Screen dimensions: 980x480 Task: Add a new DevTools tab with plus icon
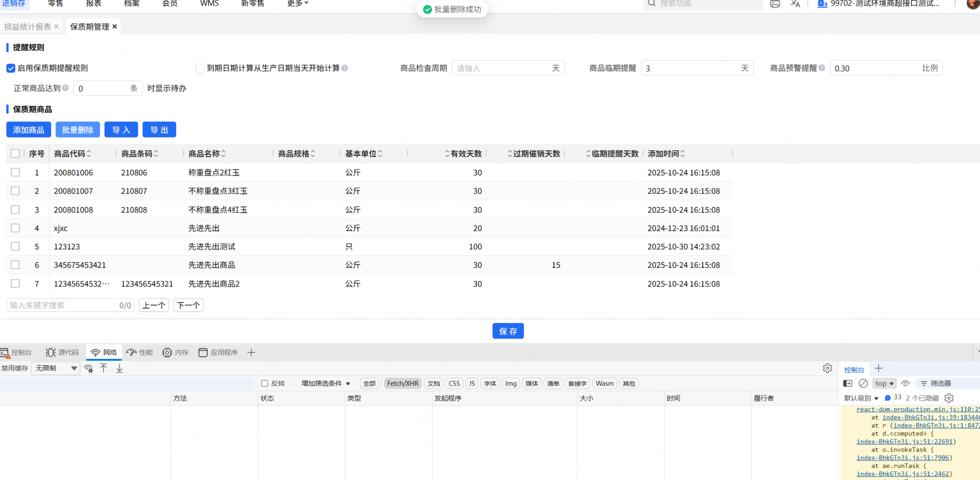coord(251,353)
